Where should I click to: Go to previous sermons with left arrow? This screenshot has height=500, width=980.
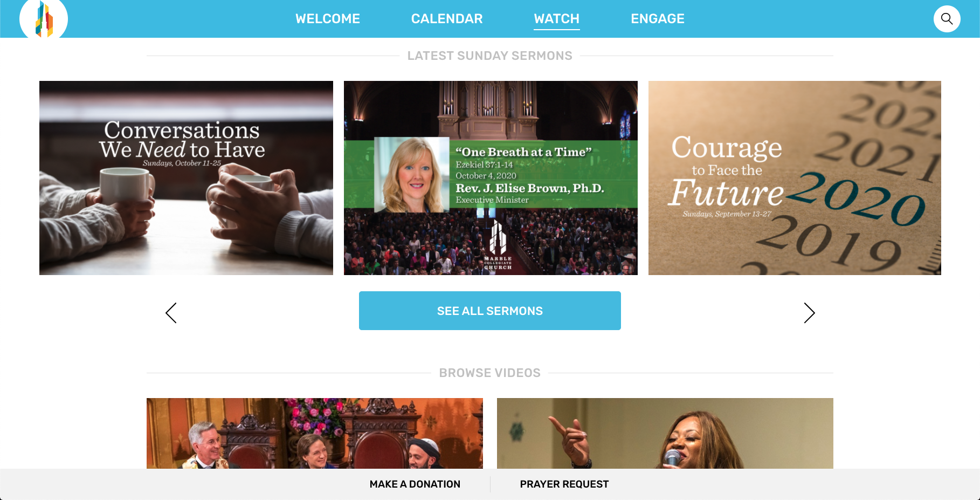click(x=171, y=313)
